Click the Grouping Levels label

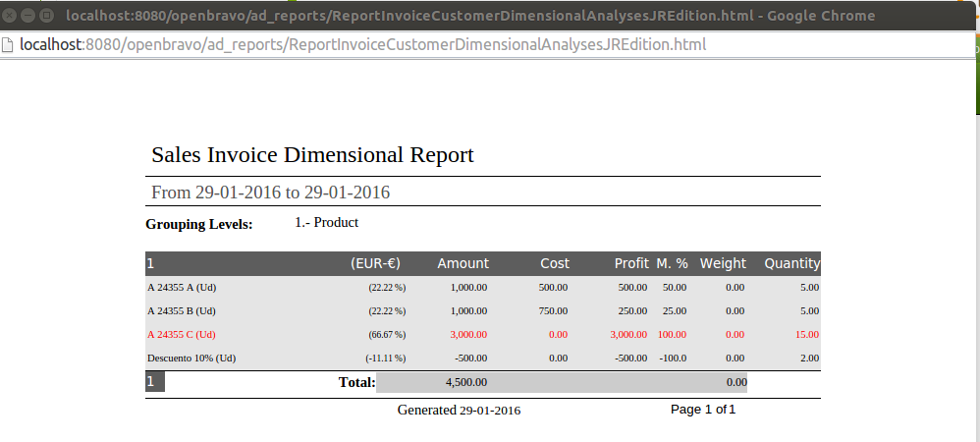tap(199, 225)
